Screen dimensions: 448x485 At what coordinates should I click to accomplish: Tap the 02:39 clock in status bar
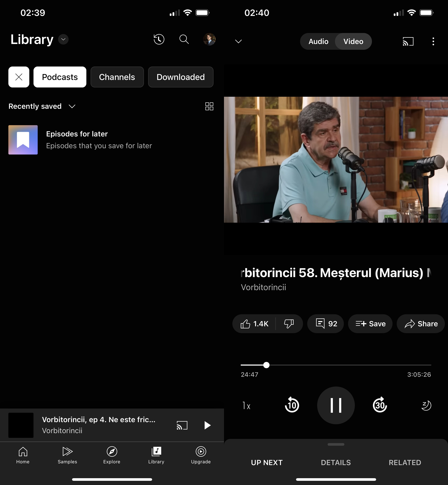(x=33, y=13)
